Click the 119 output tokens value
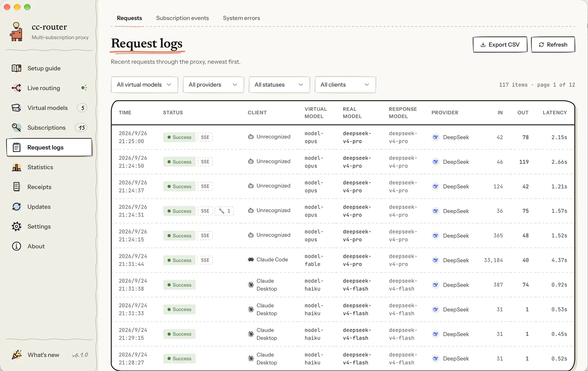 [524, 162]
